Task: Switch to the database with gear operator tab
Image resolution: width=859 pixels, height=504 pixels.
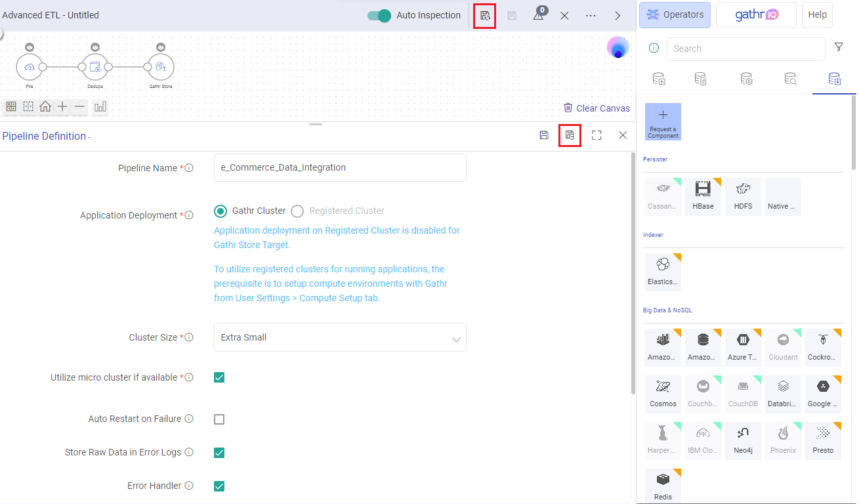Action: [x=746, y=79]
